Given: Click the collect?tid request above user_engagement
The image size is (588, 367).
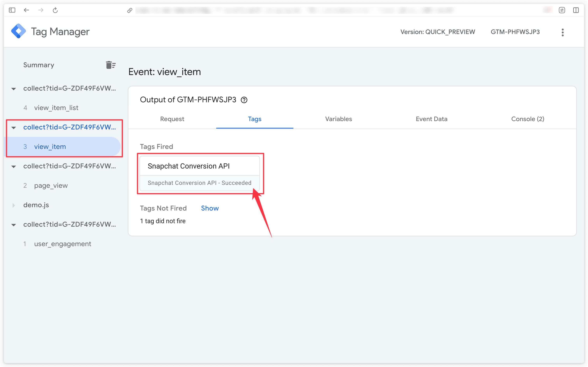Looking at the screenshot, I should point(69,224).
